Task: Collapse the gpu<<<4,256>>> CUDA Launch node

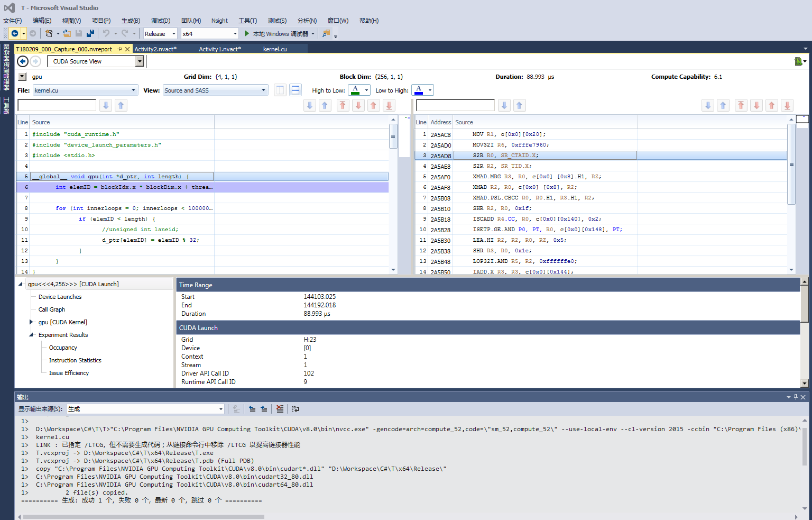Action: click(21, 284)
